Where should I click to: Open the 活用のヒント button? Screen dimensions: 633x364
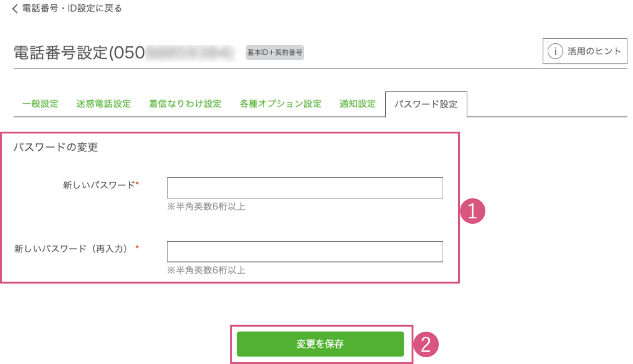pyautogui.click(x=585, y=51)
